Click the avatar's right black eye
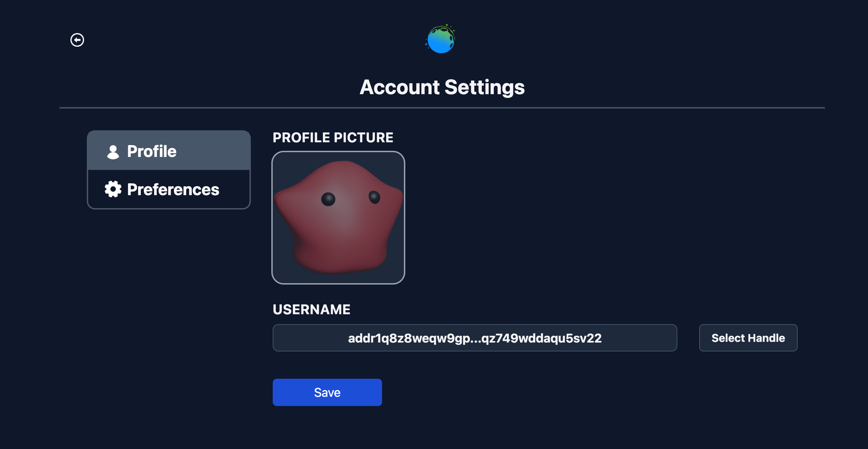This screenshot has height=449, width=868. 374,197
